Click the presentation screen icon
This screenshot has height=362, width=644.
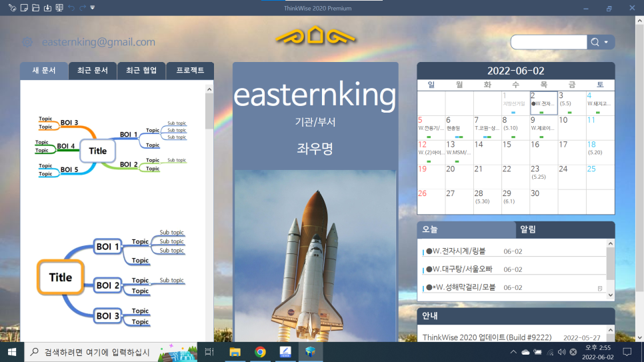pyautogui.click(x=59, y=8)
